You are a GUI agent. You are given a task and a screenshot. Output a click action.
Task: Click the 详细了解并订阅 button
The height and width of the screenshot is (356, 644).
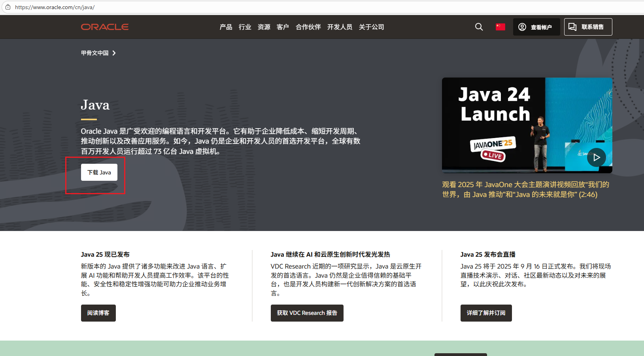[x=486, y=313]
